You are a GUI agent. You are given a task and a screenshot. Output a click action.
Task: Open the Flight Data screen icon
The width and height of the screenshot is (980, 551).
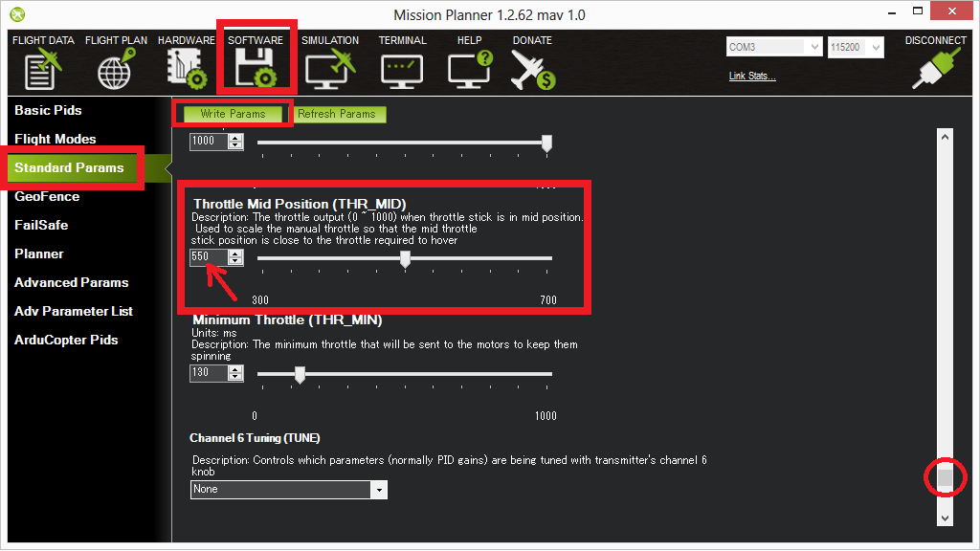(x=43, y=69)
